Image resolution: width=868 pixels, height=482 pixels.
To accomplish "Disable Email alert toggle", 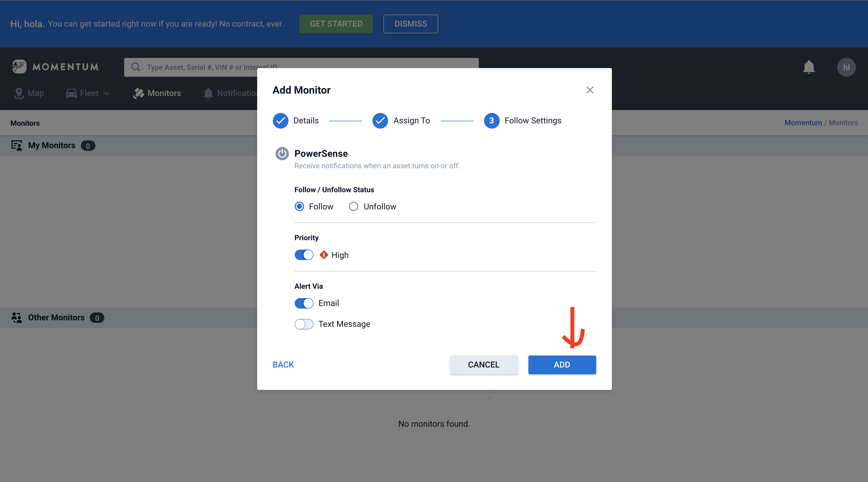I will 304,303.
